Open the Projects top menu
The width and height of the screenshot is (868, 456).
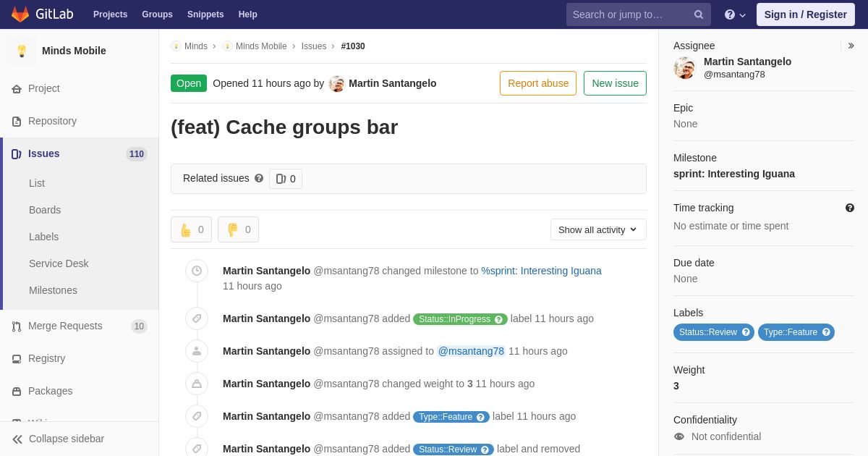pyautogui.click(x=111, y=14)
